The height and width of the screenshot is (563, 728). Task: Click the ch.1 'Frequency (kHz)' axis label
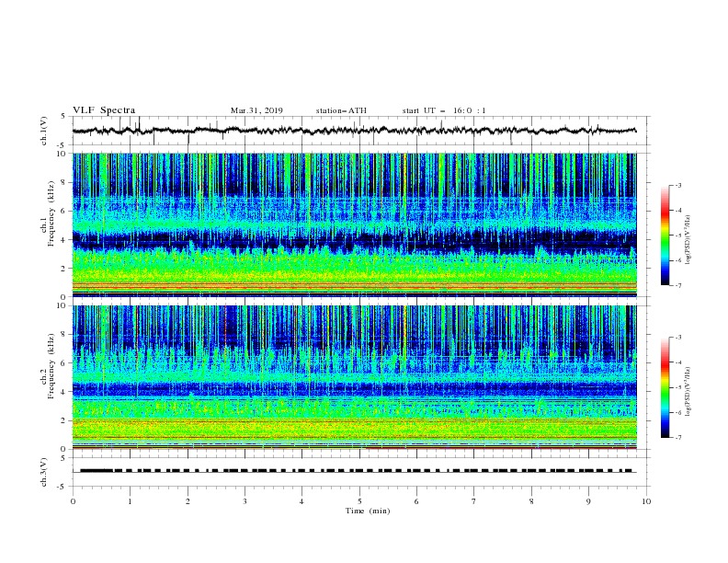pos(51,214)
